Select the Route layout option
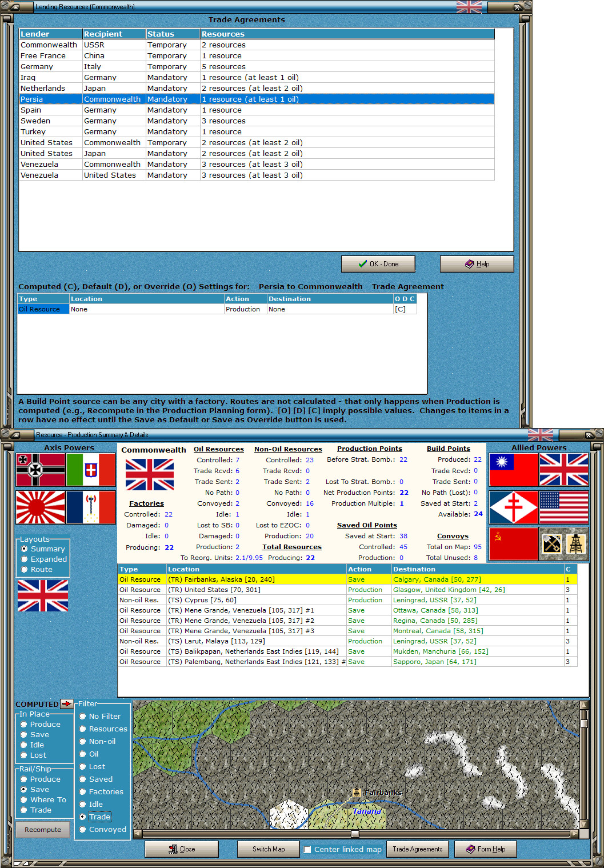Image resolution: width=604 pixels, height=868 pixels. tap(37, 569)
